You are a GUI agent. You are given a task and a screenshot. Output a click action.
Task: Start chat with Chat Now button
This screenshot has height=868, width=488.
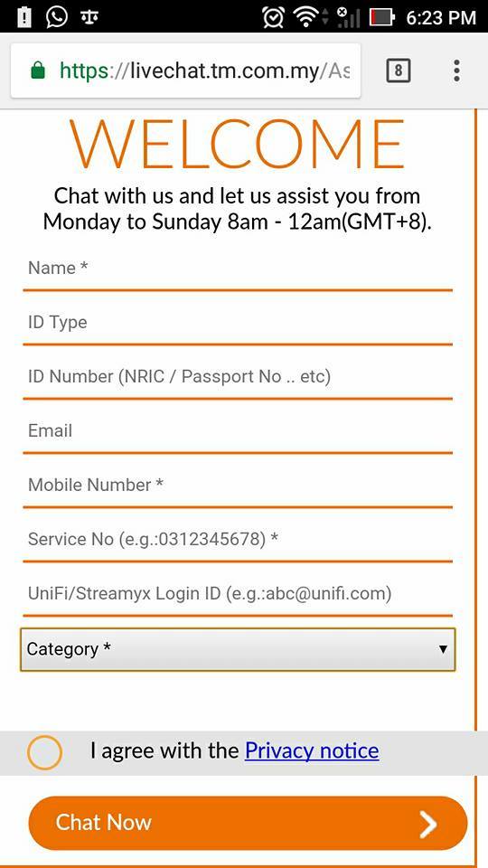248,823
